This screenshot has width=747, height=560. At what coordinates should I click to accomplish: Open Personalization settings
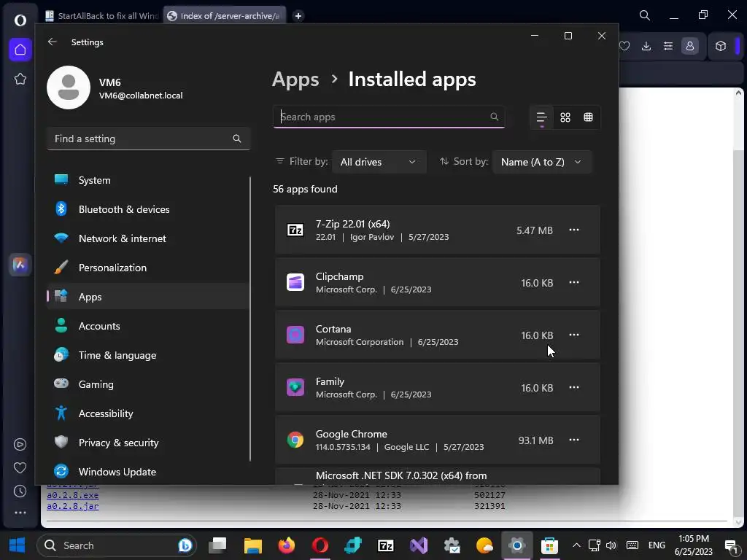147,268
